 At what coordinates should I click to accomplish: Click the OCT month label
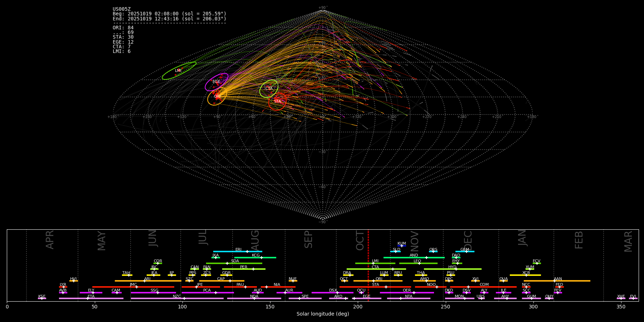[x=360, y=240]
